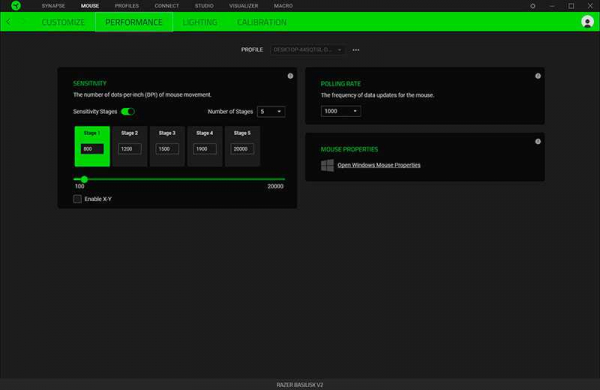Open the settings gear icon
This screenshot has height=390, width=600.
(x=533, y=6)
